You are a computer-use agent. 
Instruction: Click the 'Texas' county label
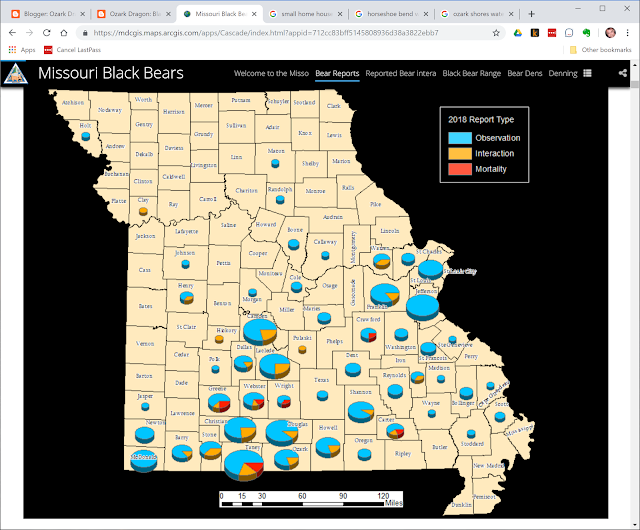pyautogui.click(x=322, y=380)
